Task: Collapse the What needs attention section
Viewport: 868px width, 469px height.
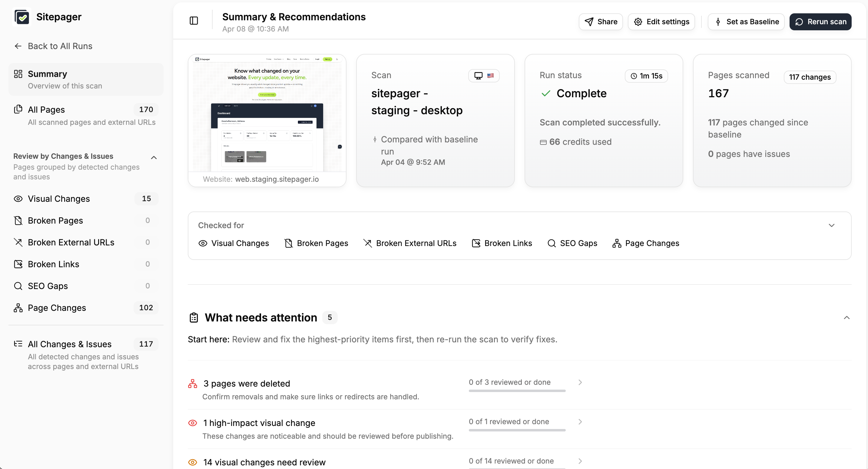Action: pyautogui.click(x=846, y=318)
